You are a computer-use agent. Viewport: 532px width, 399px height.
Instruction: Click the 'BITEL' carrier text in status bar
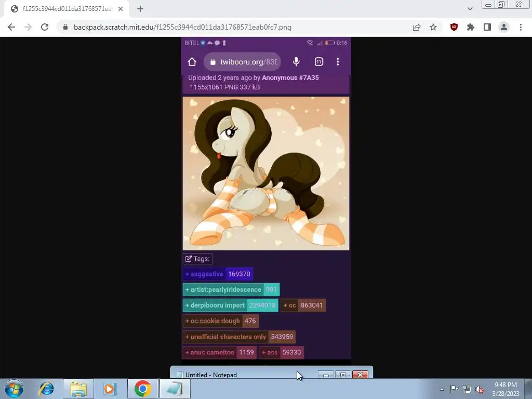coord(192,43)
